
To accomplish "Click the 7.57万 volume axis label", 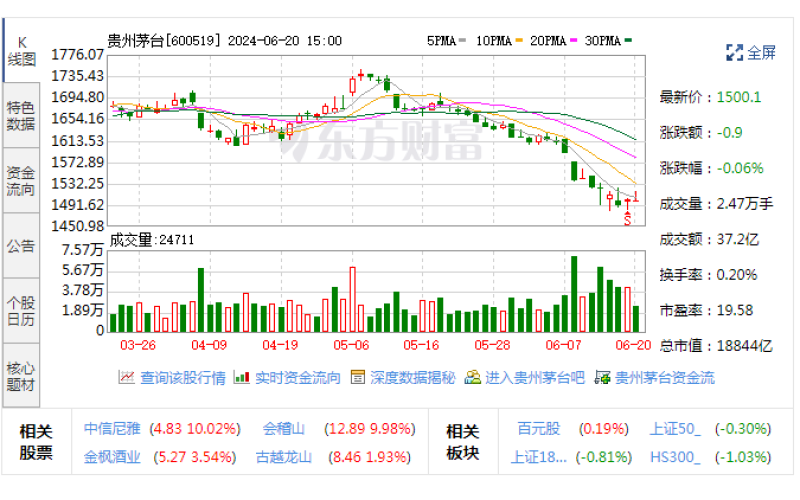I will coord(83,250).
